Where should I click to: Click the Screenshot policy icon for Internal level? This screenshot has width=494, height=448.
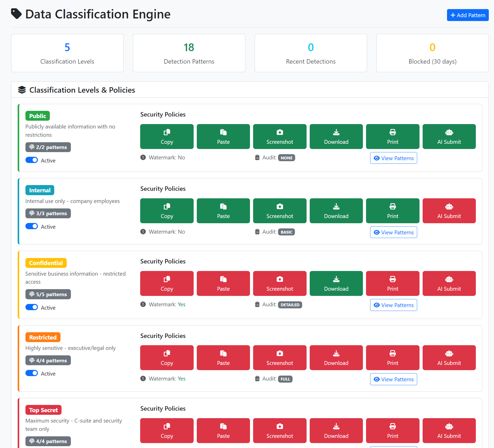coord(280,207)
